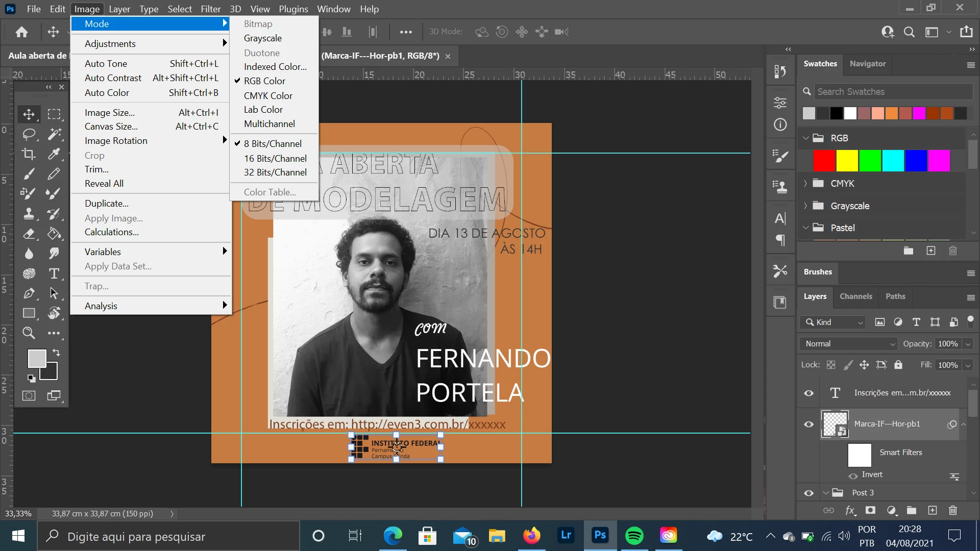Screen dimensions: 980x551
Task: Toggle visibility of Invert smart filter
Action: (853, 475)
